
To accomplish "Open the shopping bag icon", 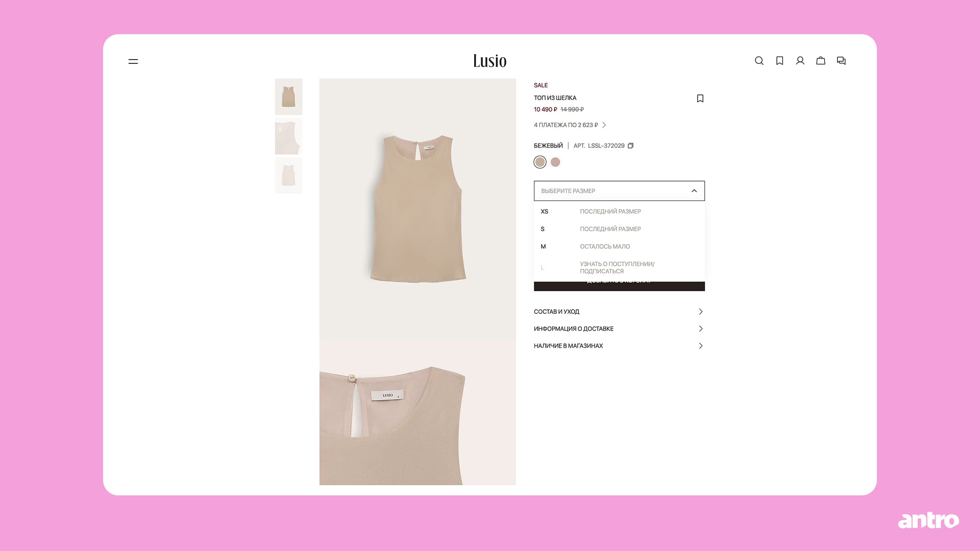I will 820,61.
